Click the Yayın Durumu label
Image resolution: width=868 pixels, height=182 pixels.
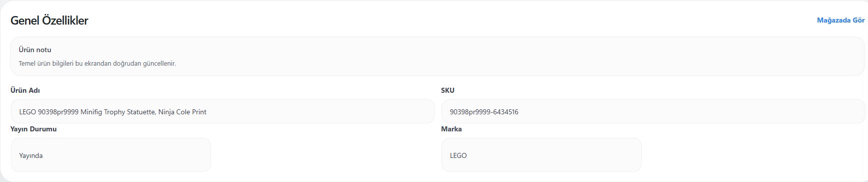click(33, 129)
